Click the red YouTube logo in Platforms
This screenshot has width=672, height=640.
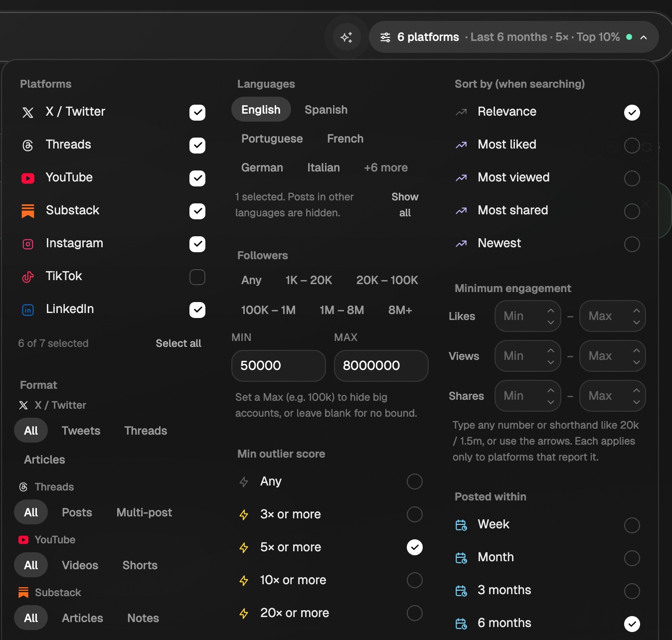pyautogui.click(x=28, y=178)
